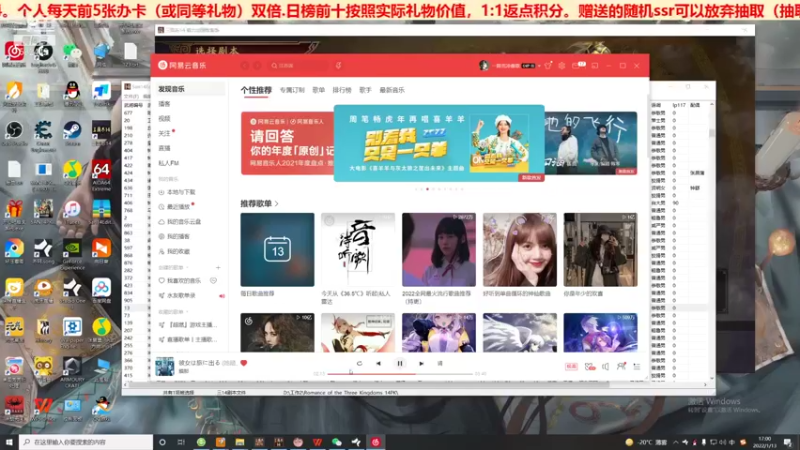Click the taskbar search box
Viewport: 800px width, 450px height.
[x=86, y=442]
